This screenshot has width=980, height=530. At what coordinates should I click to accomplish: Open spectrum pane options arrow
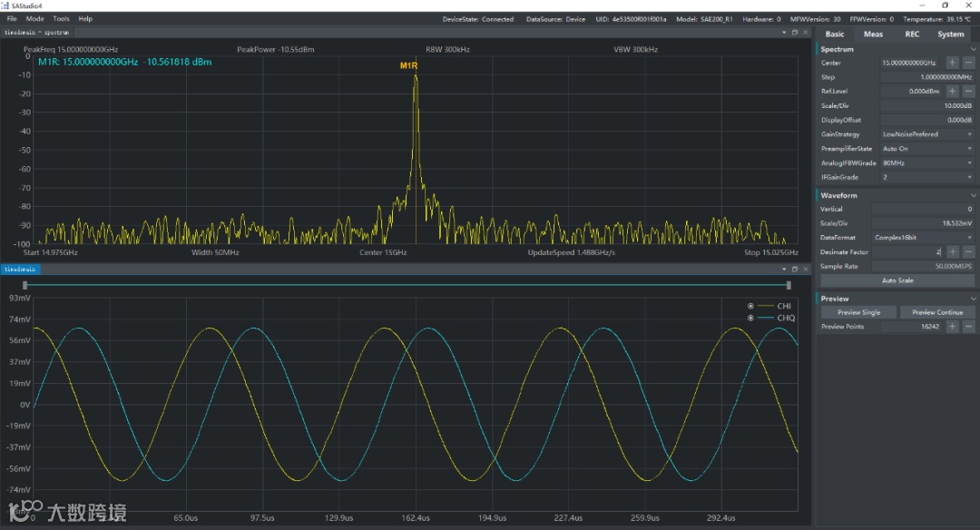click(x=784, y=33)
